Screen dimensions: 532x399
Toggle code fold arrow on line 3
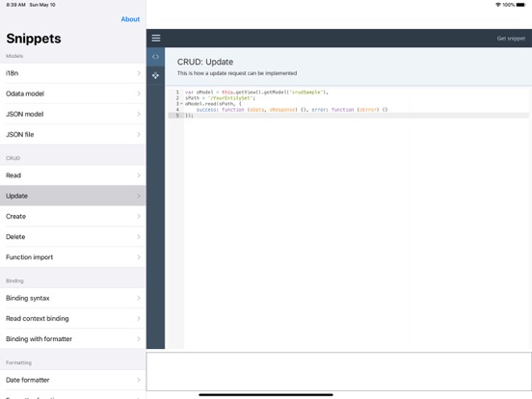(x=181, y=104)
